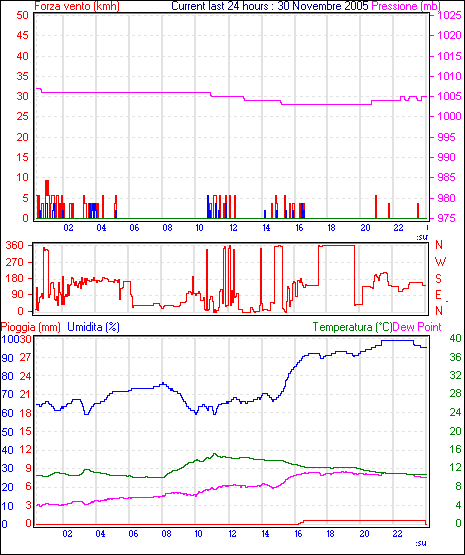
Task: Click compass label S
Action: point(439,279)
